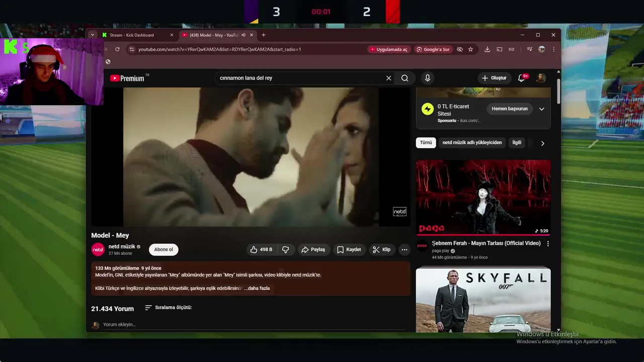Click Hemen başvurun ad button
This screenshot has height=362, width=644.
510,109
